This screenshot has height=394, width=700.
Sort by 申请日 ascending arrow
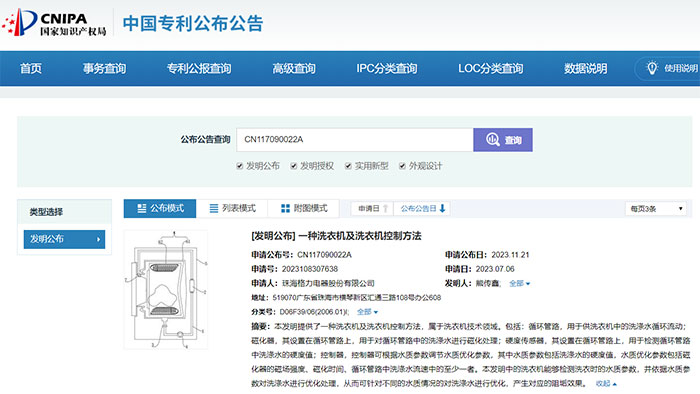pyautogui.click(x=385, y=208)
